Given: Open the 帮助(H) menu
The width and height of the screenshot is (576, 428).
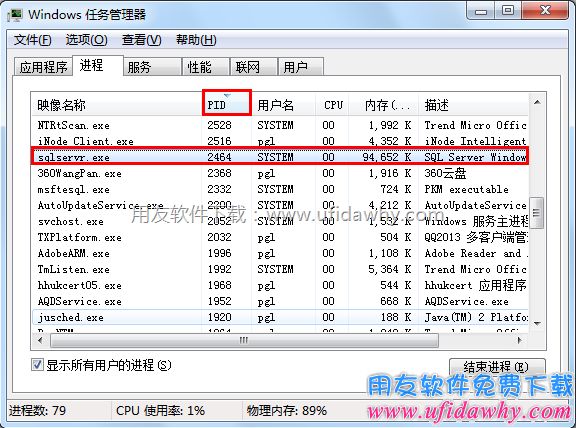Looking at the screenshot, I should (x=196, y=40).
